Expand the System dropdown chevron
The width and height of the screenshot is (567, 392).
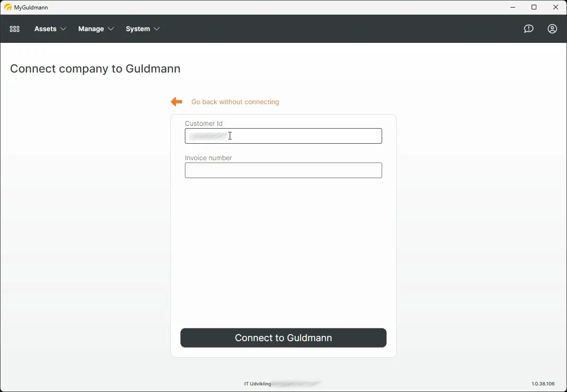[157, 29]
